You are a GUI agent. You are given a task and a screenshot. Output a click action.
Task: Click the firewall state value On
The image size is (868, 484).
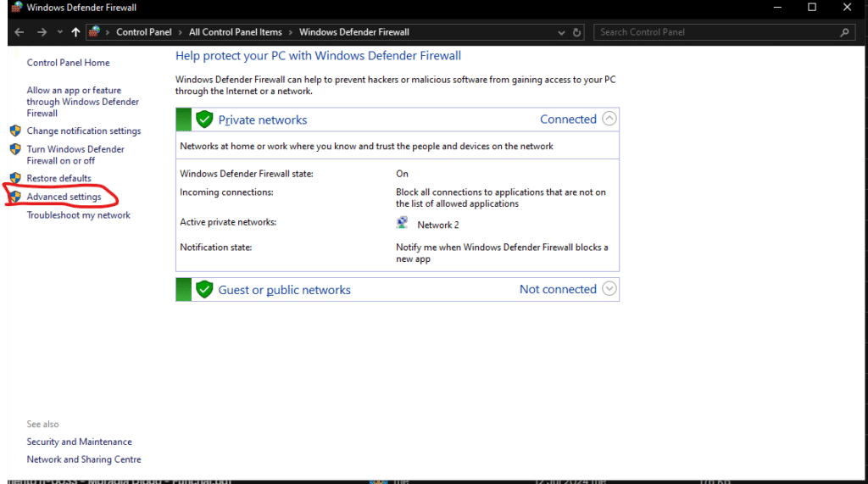click(402, 174)
